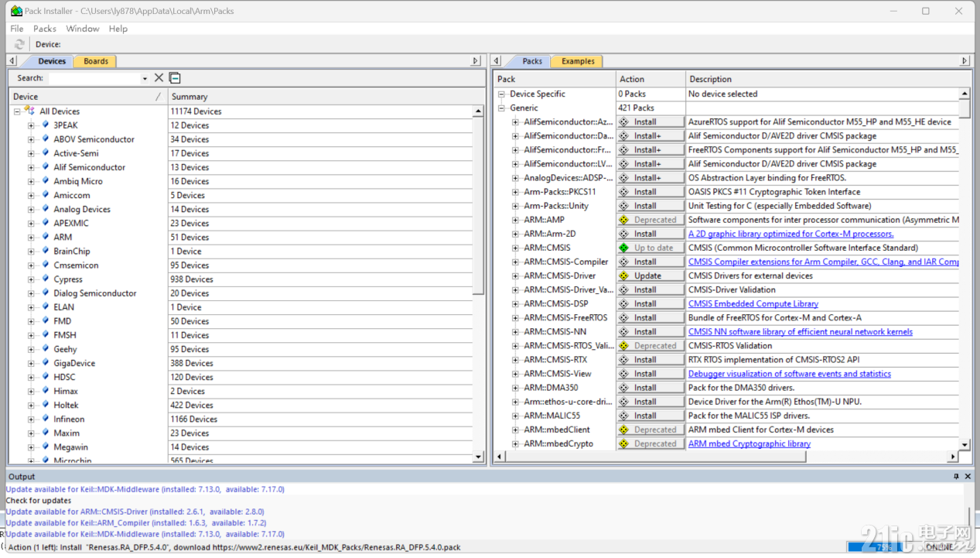
Task: Click the right scroll arrow on the Devices tab bar
Action: (476, 60)
